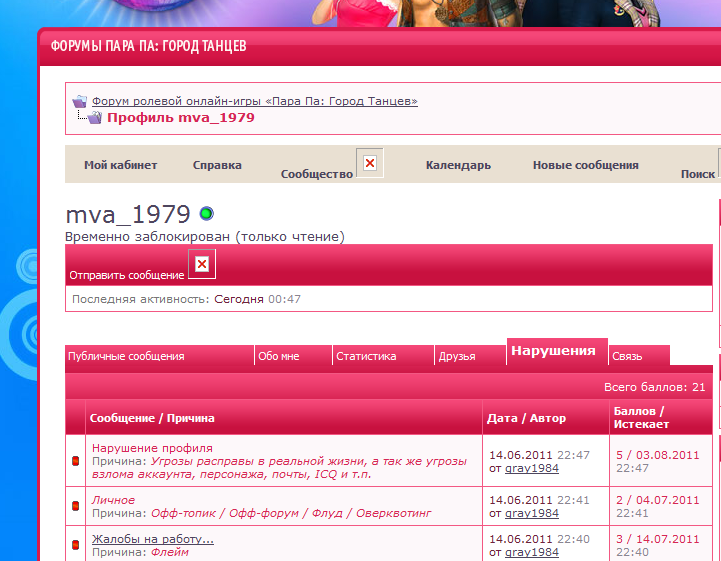Click green online status indicator by mva_1979
The image size is (721, 561).
pos(206,213)
